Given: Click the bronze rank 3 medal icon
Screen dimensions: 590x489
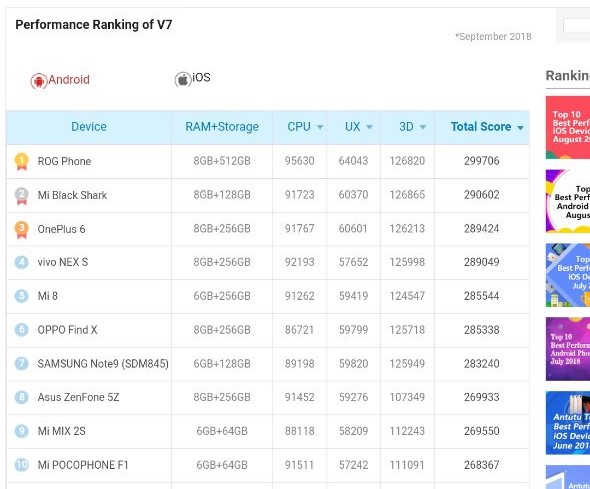Looking at the screenshot, I should click(x=22, y=229).
